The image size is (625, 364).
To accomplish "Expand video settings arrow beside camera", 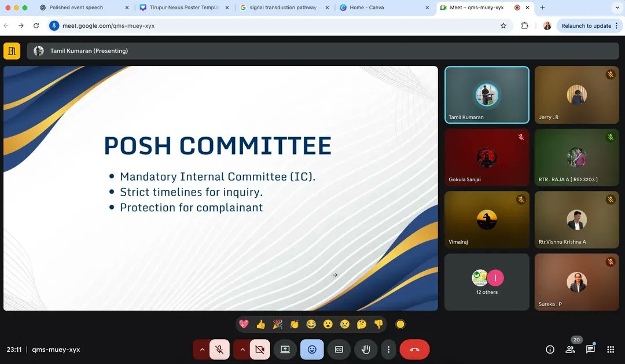I will [242, 350].
